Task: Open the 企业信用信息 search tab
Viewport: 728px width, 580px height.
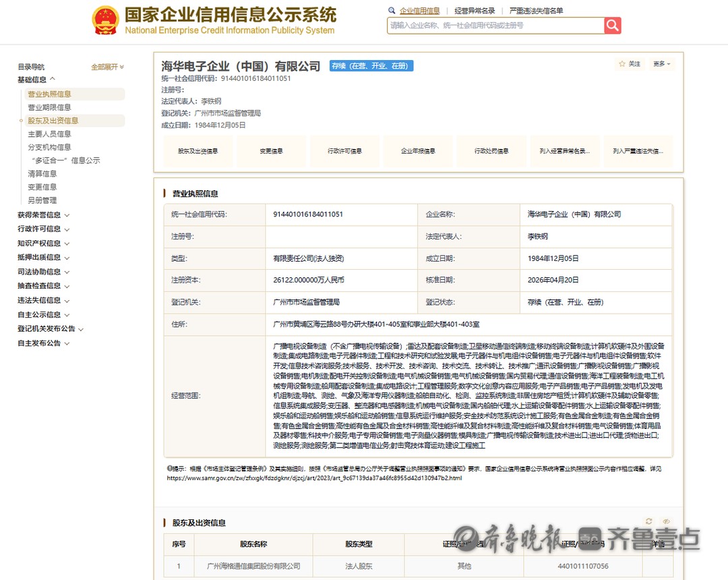Action: 420,11
